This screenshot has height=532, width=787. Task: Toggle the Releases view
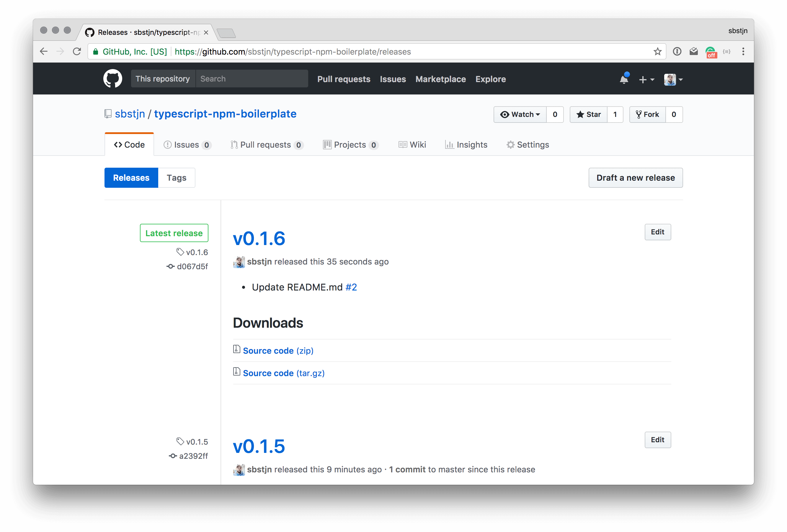tap(132, 177)
